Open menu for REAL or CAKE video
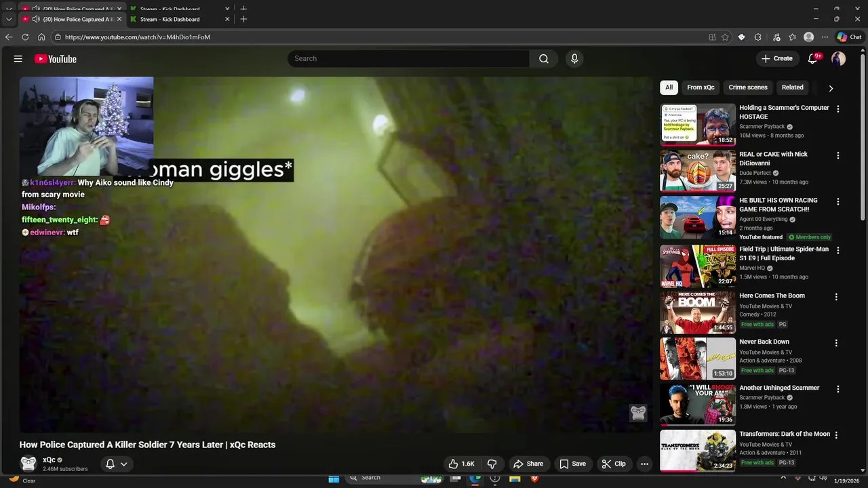This screenshot has width=868, height=488. tap(838, 155)
